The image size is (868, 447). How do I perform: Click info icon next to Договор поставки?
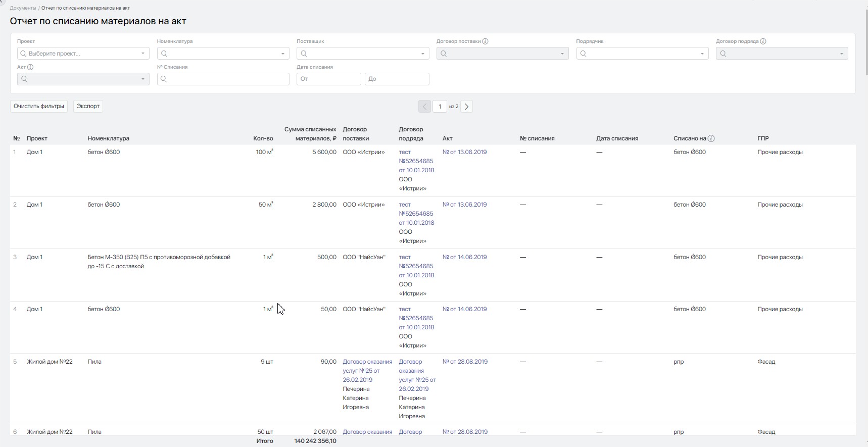pos(485,41)
